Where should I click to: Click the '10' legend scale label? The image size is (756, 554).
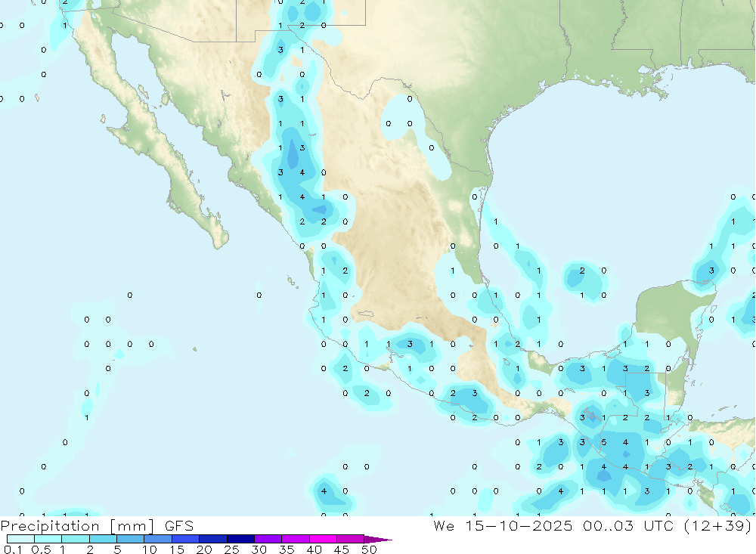click(x=150, y=549)
